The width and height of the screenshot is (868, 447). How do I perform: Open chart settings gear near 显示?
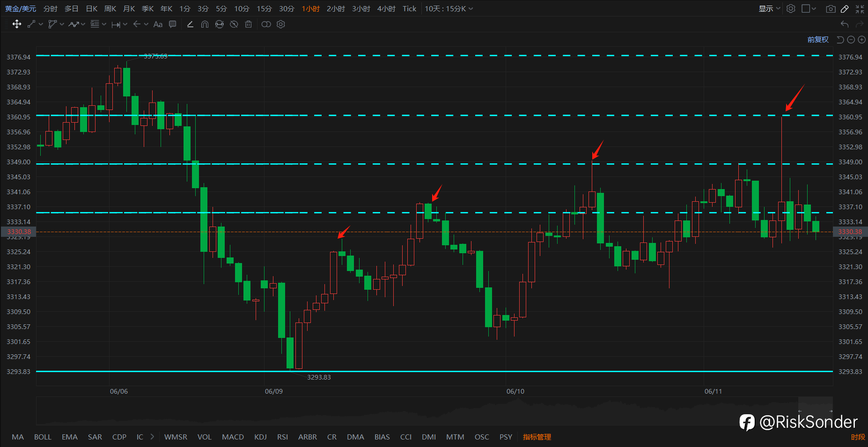pyautogui.click(x=791, y=8)
